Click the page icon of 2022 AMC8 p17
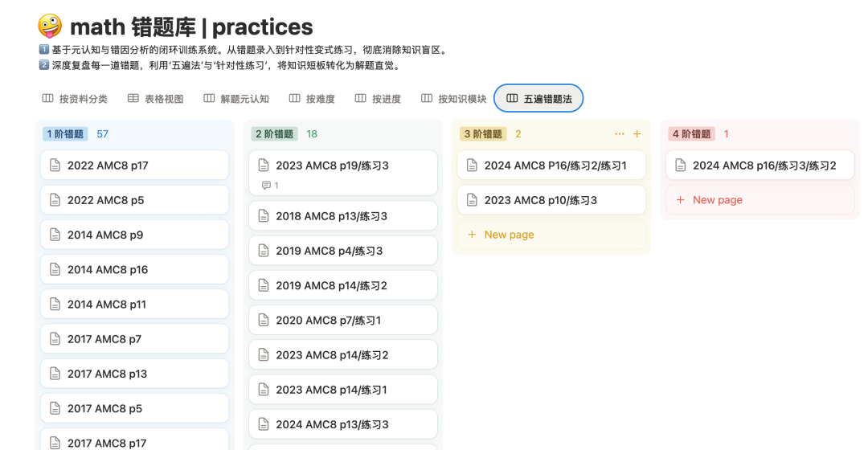The height and width of the screenshot is (450, 868). 55,165
